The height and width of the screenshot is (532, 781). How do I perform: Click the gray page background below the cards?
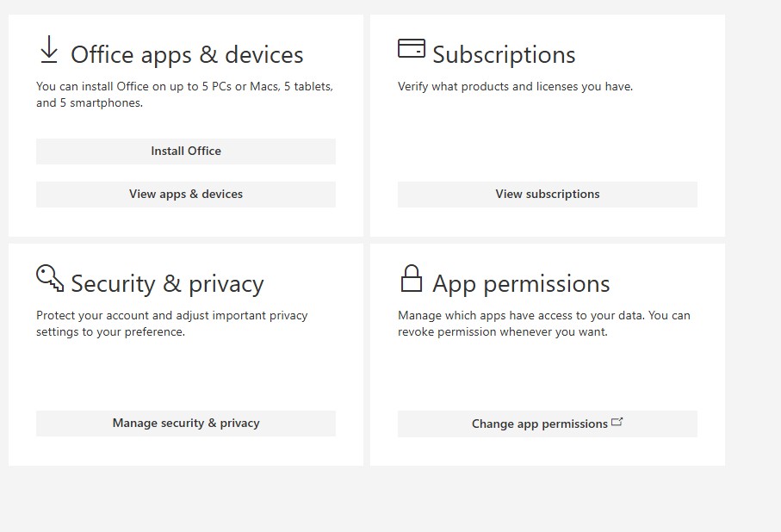point(387,501)
